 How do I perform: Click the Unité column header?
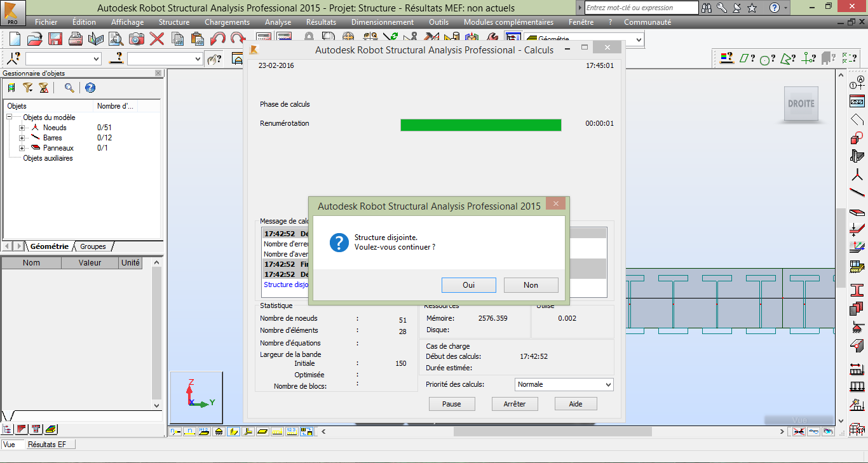tap(130, 263)
